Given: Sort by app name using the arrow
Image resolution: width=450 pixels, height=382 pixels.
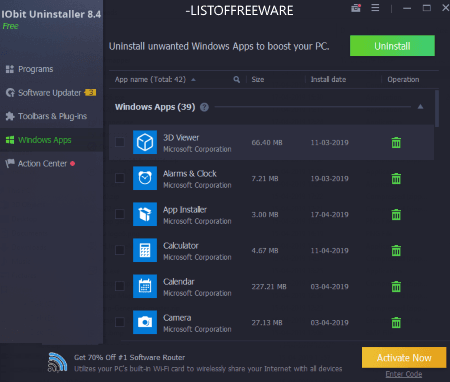Looking at the screenshot, I should click(x=193, y=80).
